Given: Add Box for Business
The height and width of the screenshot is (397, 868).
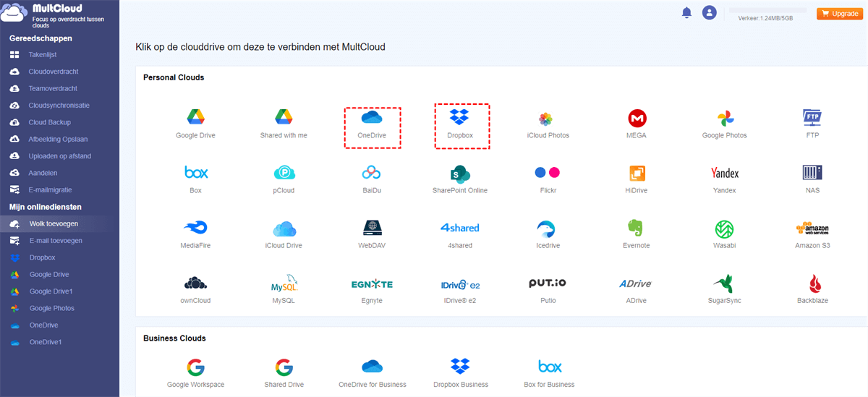Looking at the screenshot, I should tap(549, 373).
